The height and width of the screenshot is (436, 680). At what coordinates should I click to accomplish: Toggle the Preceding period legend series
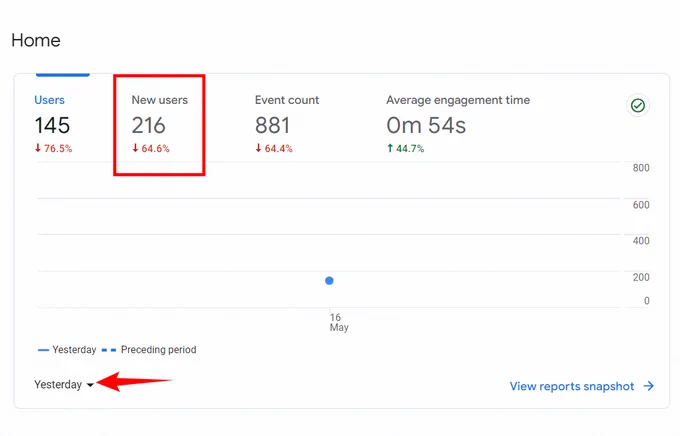point(149,350)
